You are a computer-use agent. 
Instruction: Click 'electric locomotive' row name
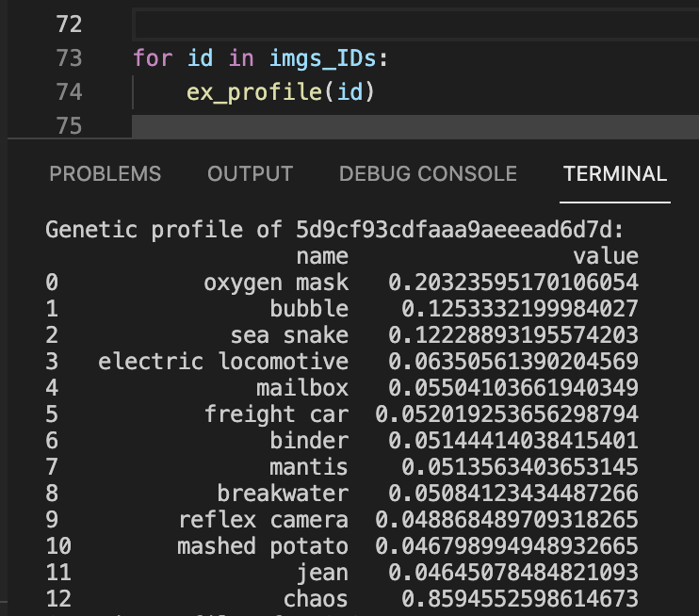tap(223, 362)
